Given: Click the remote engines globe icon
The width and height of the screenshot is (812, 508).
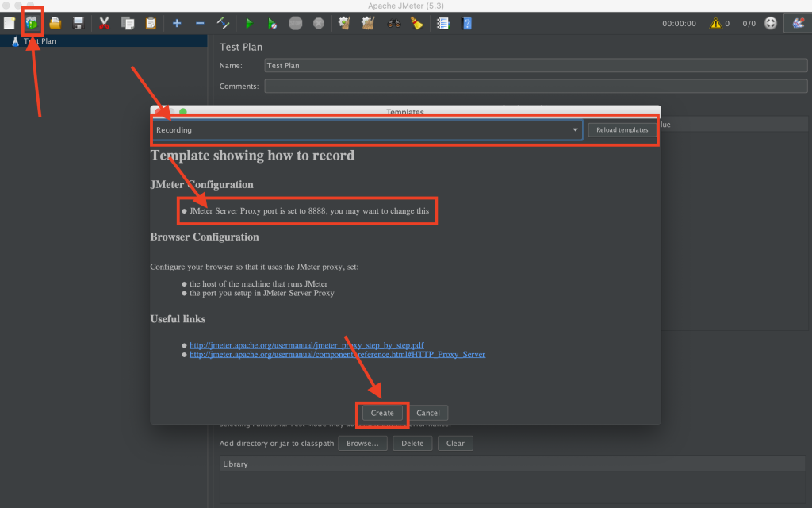Looking at the screenshot, I should 771,23.
